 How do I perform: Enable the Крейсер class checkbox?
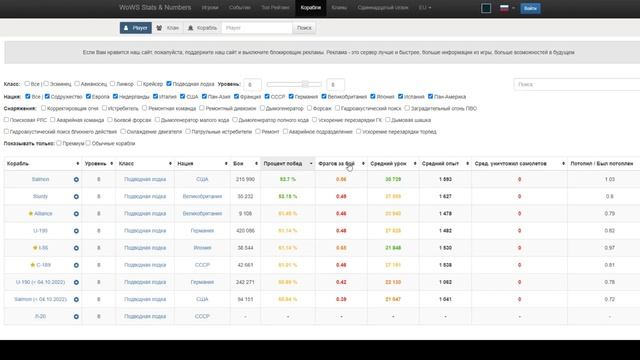point(140,84)
